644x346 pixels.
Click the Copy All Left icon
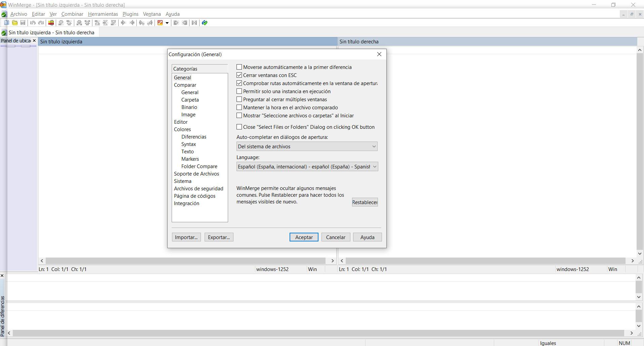(184, 23)
